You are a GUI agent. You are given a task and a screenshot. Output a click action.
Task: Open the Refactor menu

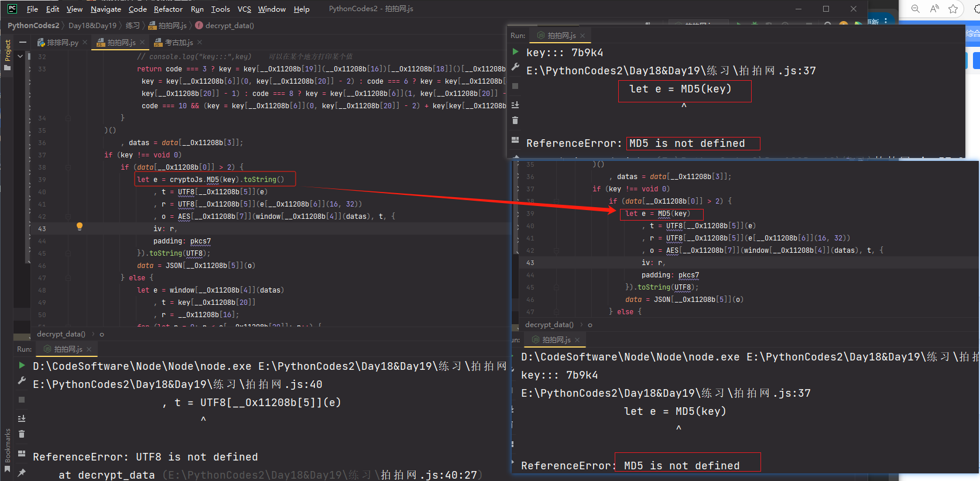click(168, 9)
